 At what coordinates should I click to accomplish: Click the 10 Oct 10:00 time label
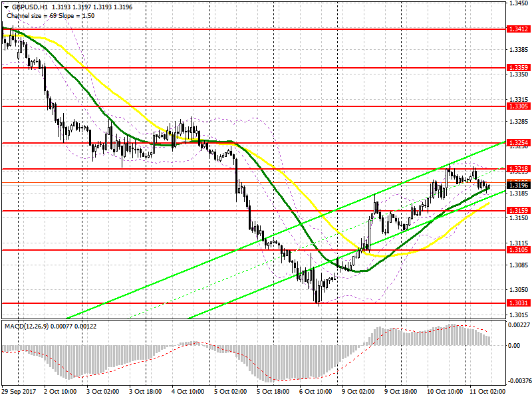(443, 392)
